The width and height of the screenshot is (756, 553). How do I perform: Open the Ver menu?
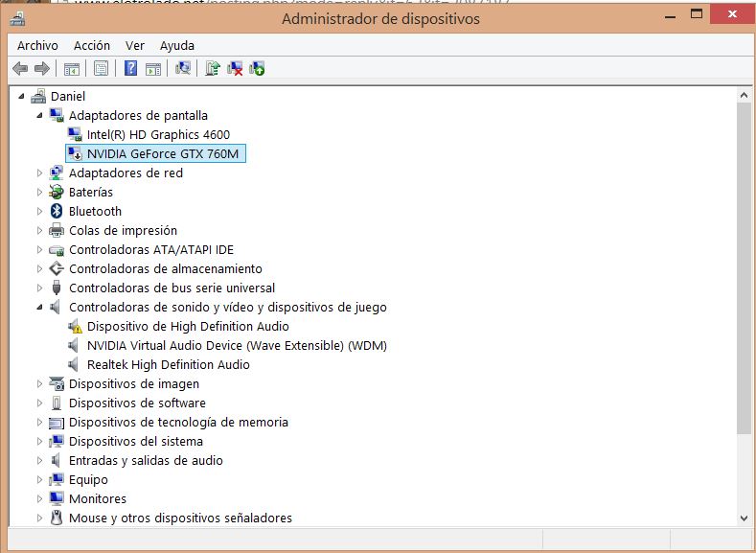coord(135,45)
